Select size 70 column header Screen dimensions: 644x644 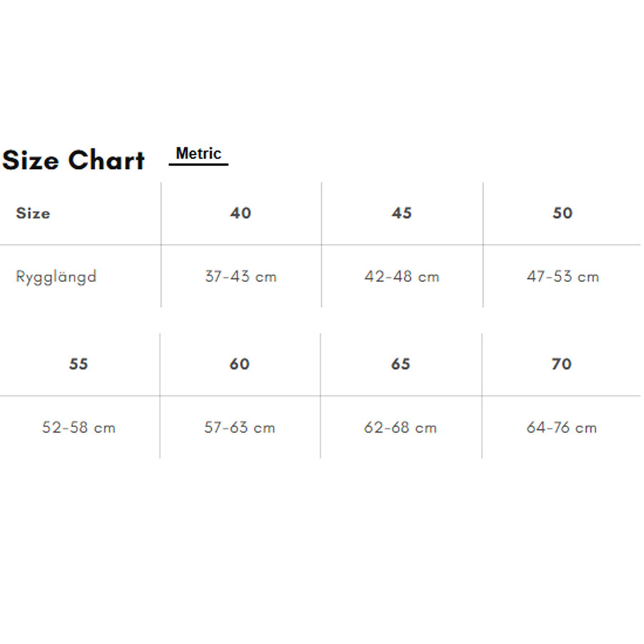562,364
